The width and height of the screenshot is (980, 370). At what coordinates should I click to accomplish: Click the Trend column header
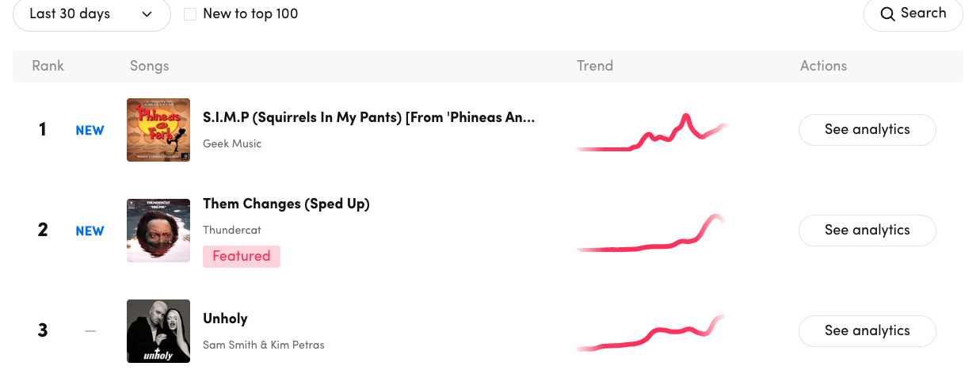pos(595,66)
